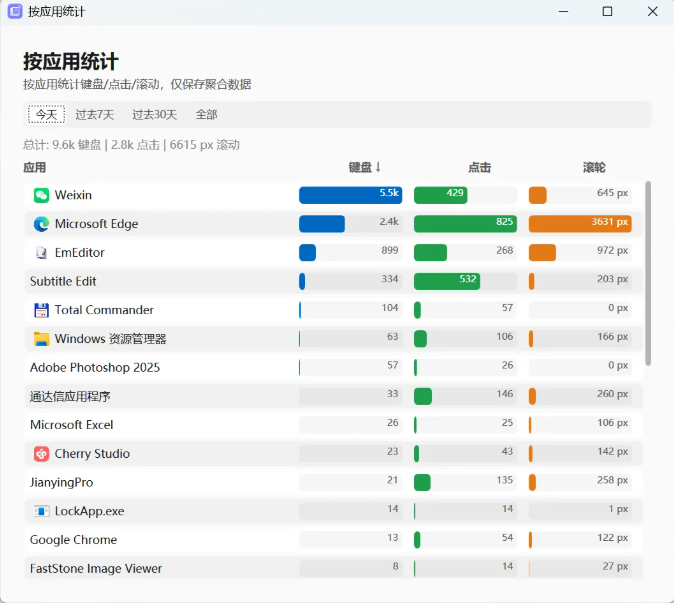This screenshot has height=603, width=674.
Task: Select the EmEditor row name
Action: click(80, 253)
